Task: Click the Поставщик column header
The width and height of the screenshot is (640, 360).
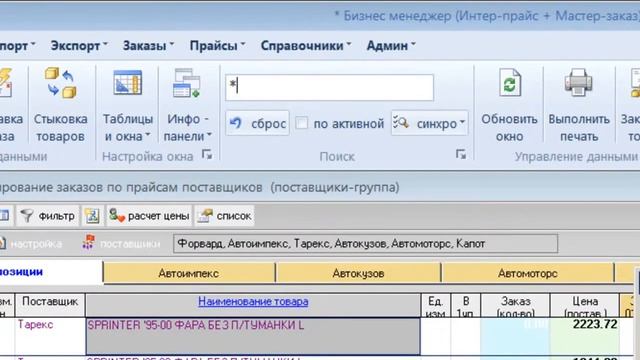Action: click(x=50, y=305)
